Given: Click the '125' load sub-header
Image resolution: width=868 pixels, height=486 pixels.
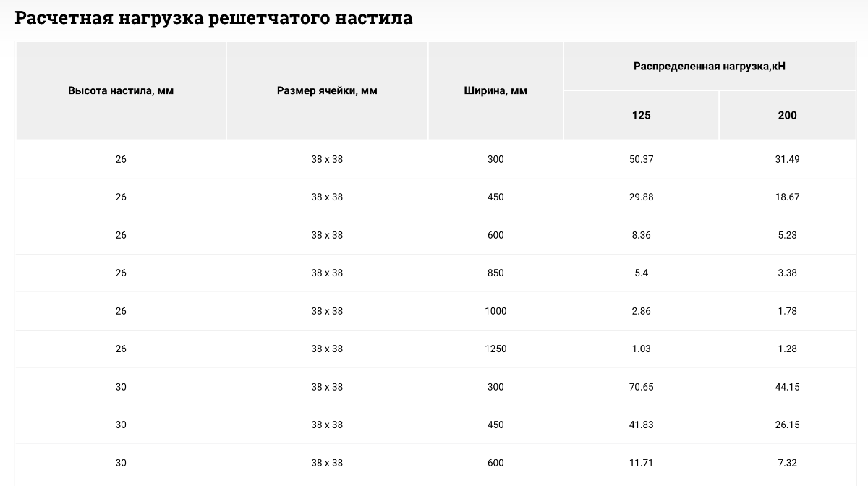Looking at the screenshot, I should 641,116.
